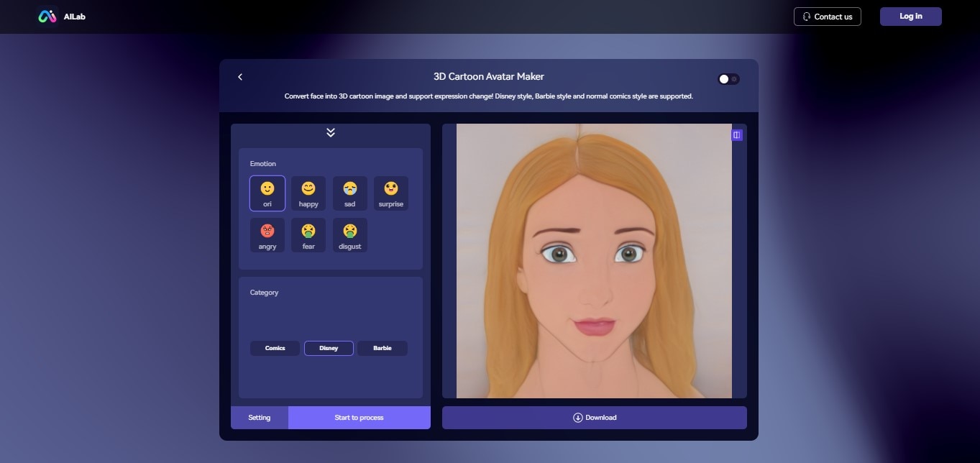Choose the Comics category

[275, 348]
